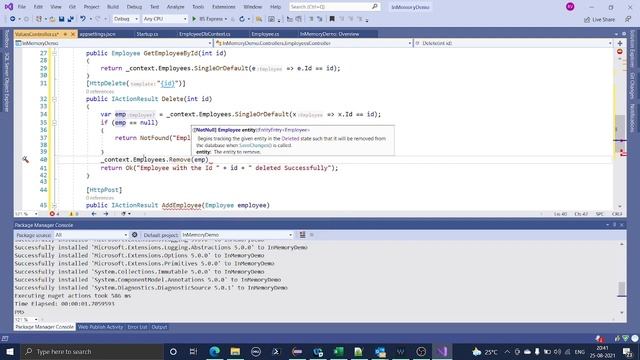Pin the ValuesController.cs tab
This screenshot has height=360, width=640.
65,34
